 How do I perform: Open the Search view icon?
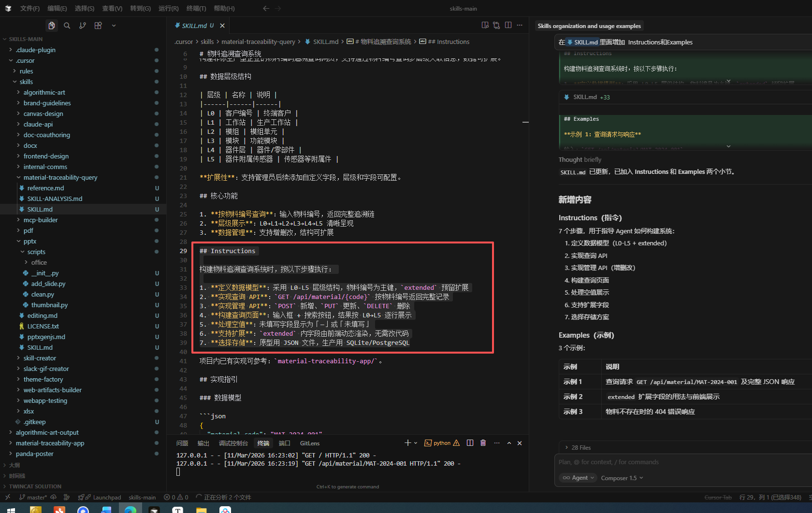click(67, 26)
